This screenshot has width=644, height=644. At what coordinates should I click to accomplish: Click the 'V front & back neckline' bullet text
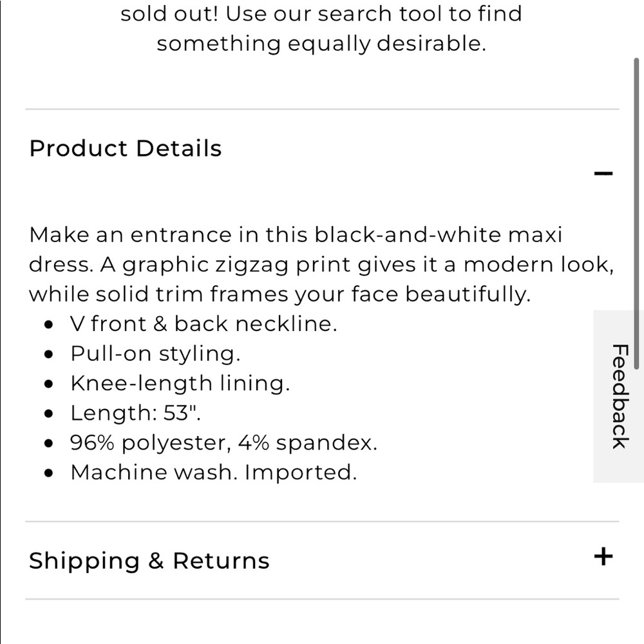[x=204, y=324]
